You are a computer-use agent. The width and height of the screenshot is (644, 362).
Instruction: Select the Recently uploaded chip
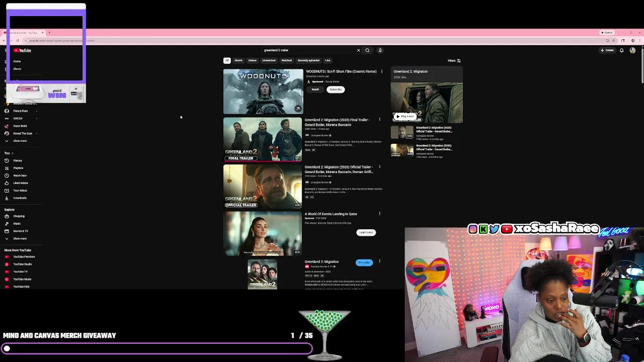coord(308,60)
